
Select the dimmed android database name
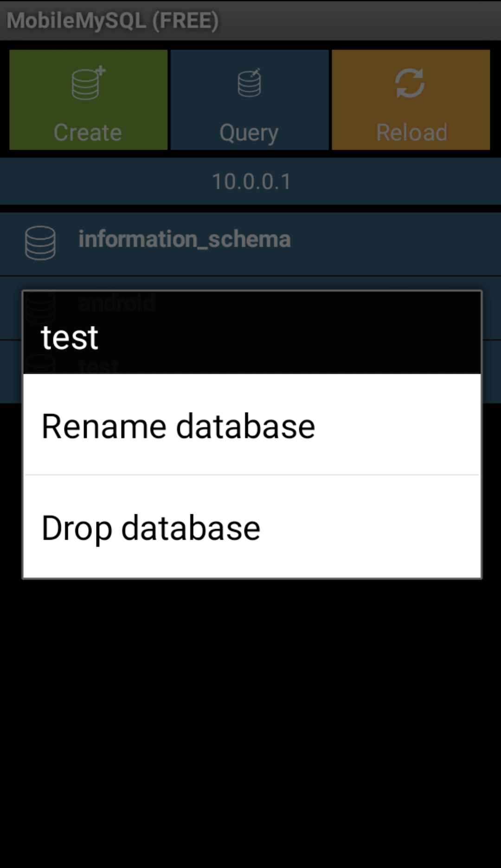point(117,303)
